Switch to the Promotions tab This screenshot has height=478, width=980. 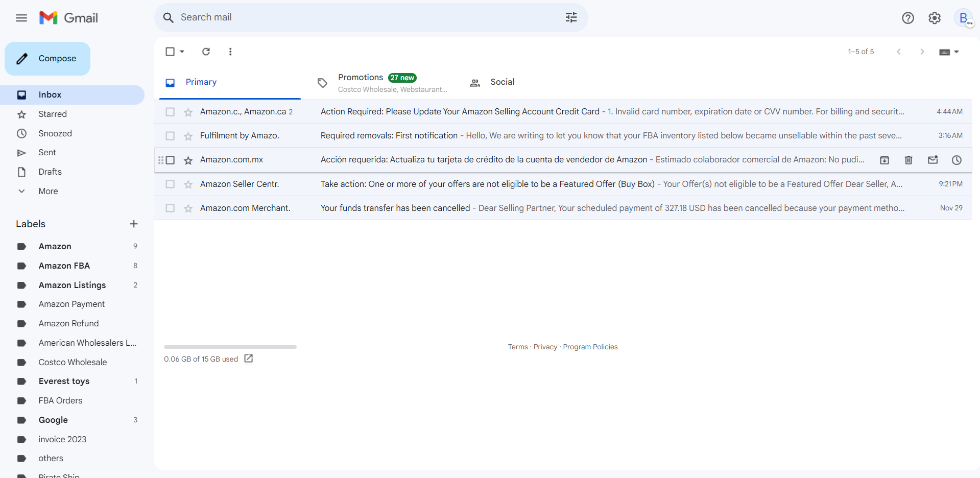pos(384,82)
